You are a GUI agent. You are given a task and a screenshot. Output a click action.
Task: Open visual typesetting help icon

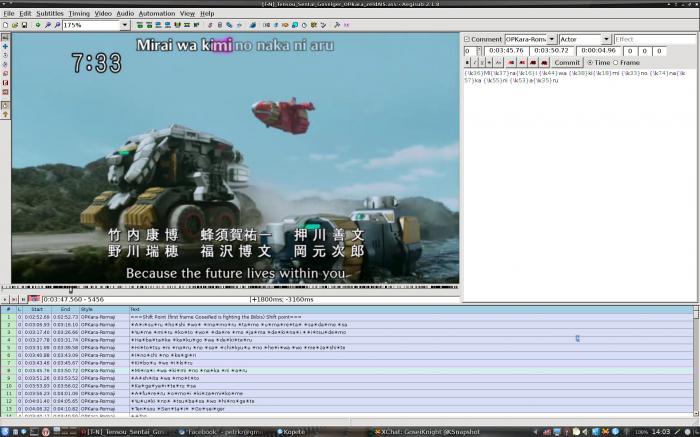point(5,115)
